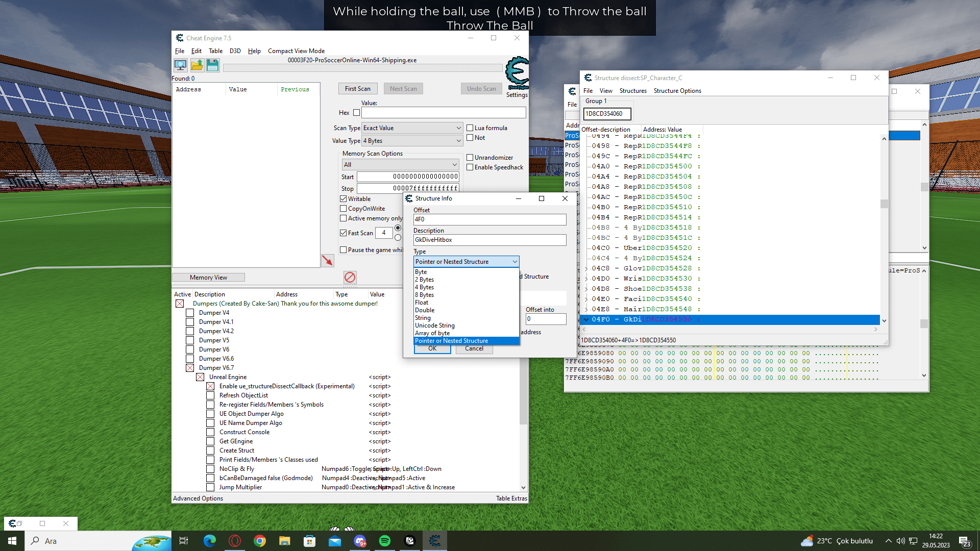Open the D3D menu
The width and height of the screenshot is (980, 551).
[x=235, y=51]
